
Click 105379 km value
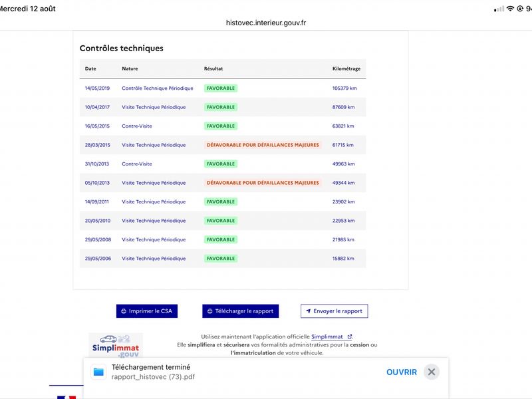[344, 88]
